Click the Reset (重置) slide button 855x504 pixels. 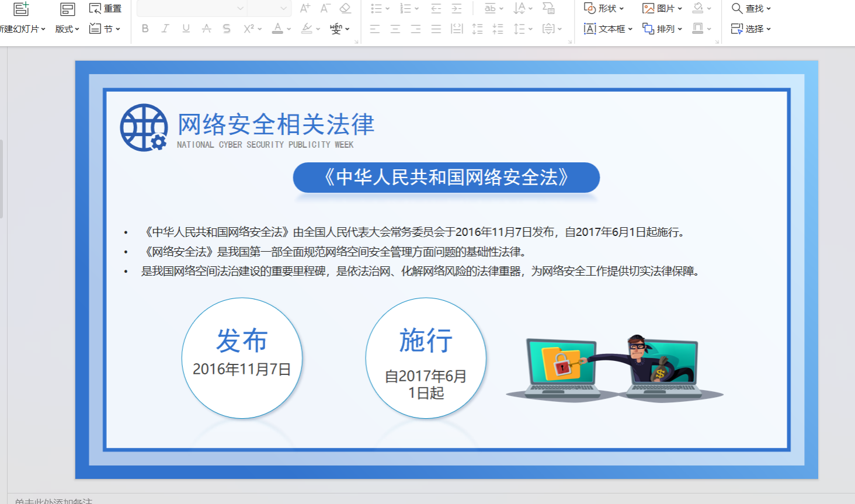tap(106, 8)
